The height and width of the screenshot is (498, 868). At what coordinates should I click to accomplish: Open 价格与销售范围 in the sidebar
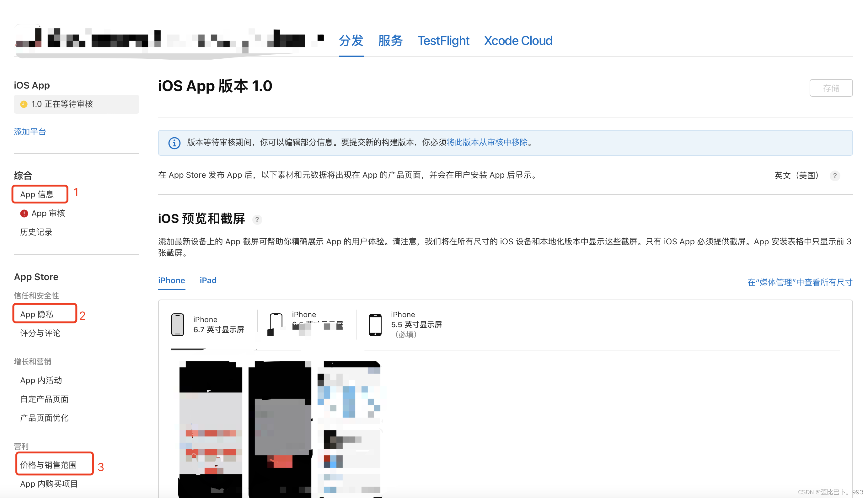click(48, 465)
